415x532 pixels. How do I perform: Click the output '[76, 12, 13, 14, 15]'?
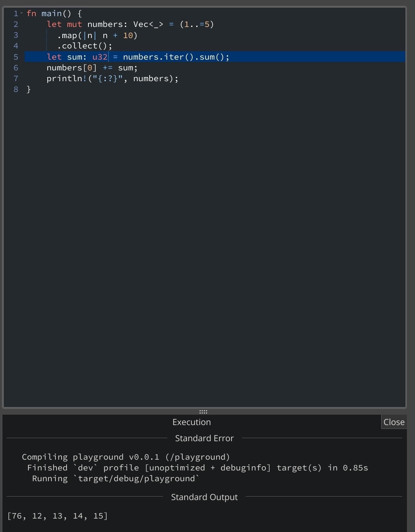tap(58, 516)
